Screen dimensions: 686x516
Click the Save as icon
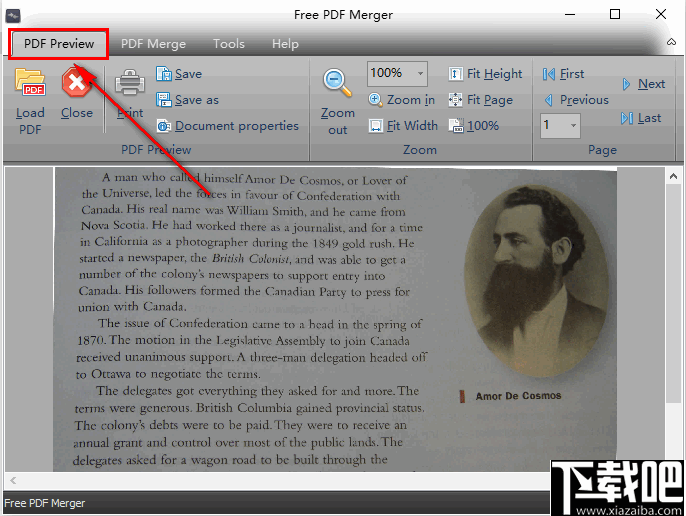[164, 100]
